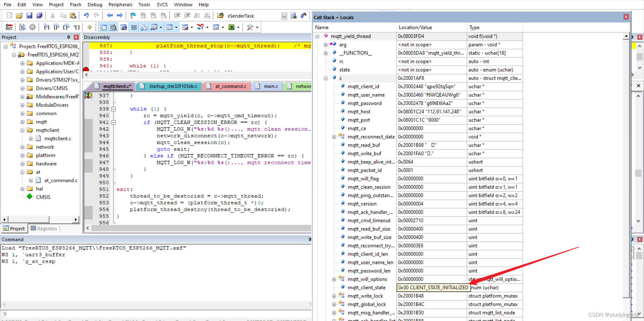Viewport: 644px width, 321px height.
Task: Collapse the mqttclient project folder
Action: tap(22, 130)
